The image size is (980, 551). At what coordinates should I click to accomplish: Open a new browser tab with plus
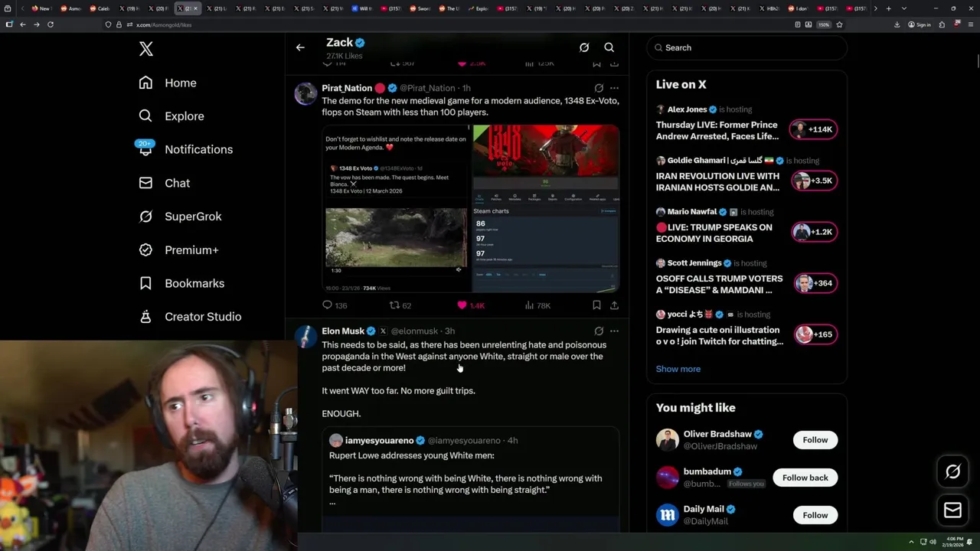point(888,8)
